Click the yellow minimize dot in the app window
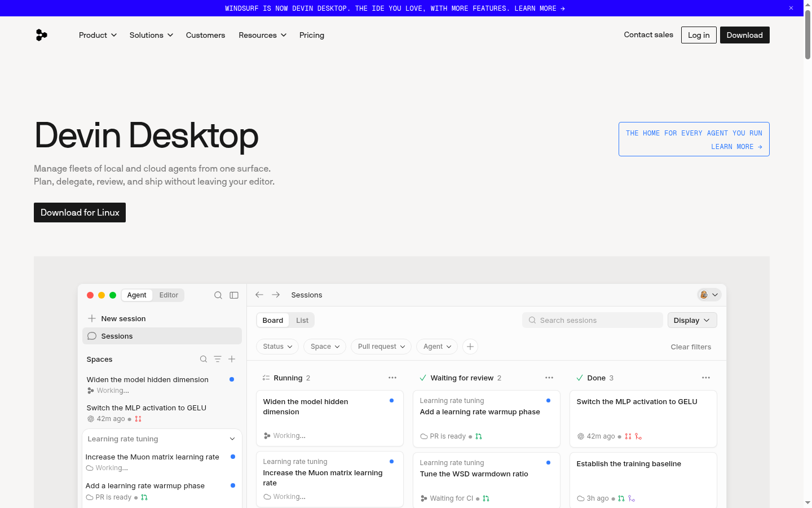The width and height of the screenshot is (812, 508). click(101, 295)
